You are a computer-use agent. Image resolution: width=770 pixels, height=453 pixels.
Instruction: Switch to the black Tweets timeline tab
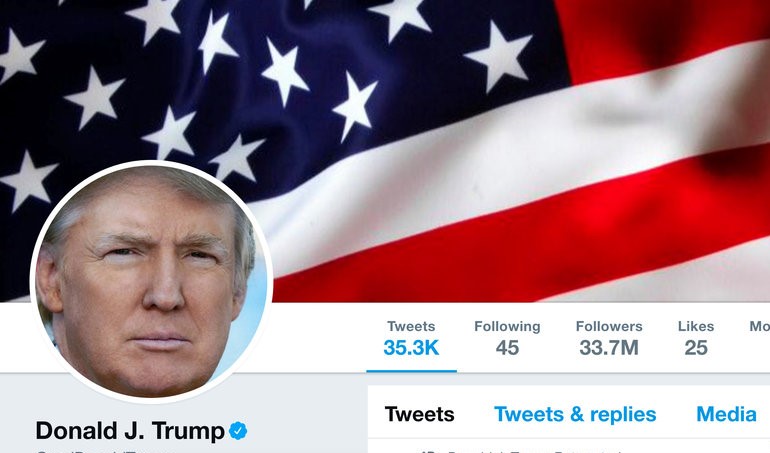click(x=419, y=414)
